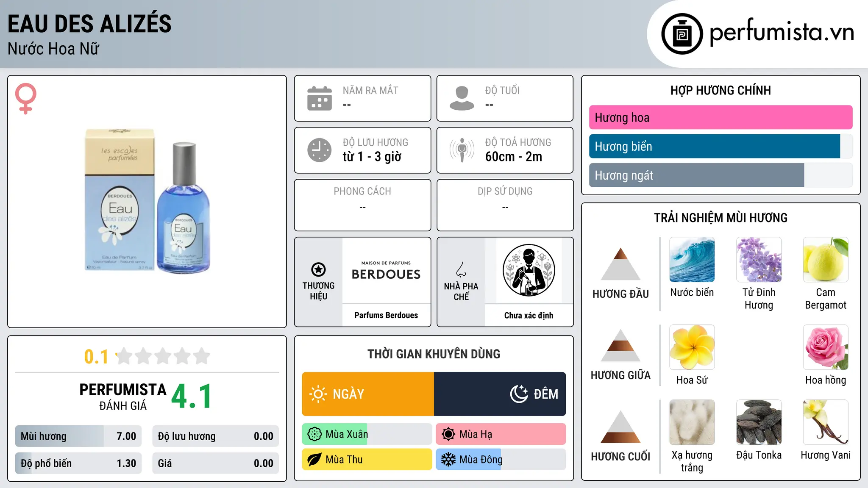
Task: Click the '60cm - 2m' sillage value
Action: click(514, 157)
